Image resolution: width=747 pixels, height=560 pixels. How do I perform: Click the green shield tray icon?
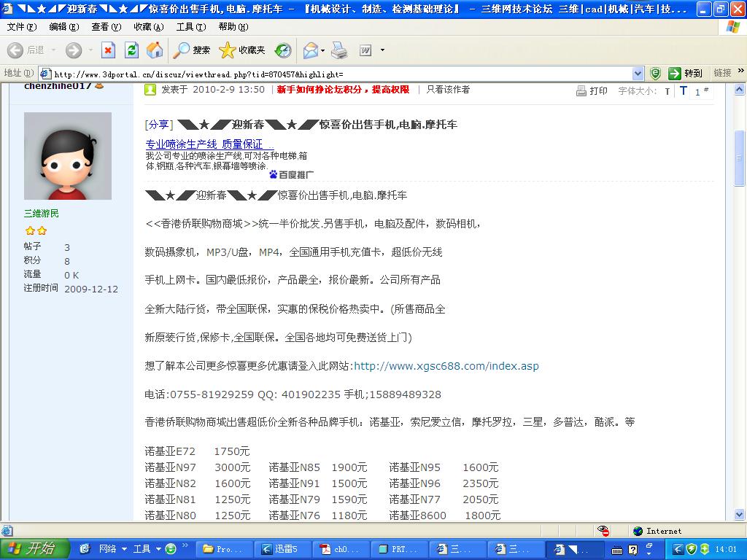pyautogui.click(x=692, y=549)
